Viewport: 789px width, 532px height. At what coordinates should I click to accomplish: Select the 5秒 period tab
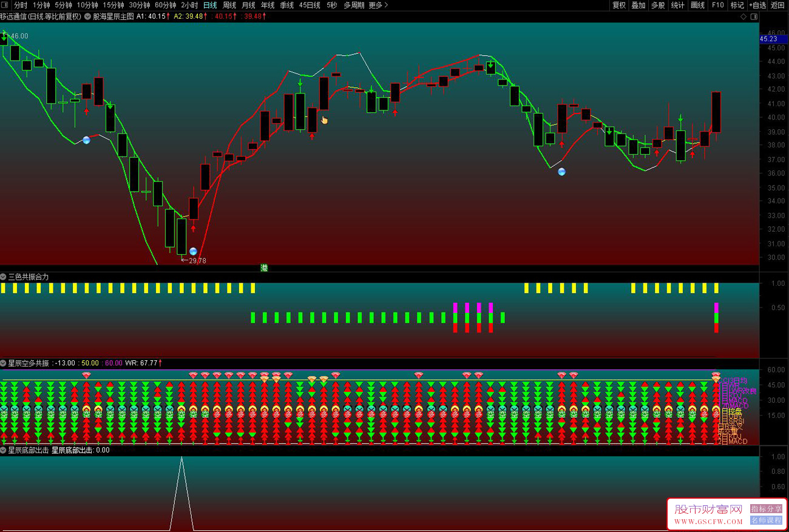(x=332, y=5)
